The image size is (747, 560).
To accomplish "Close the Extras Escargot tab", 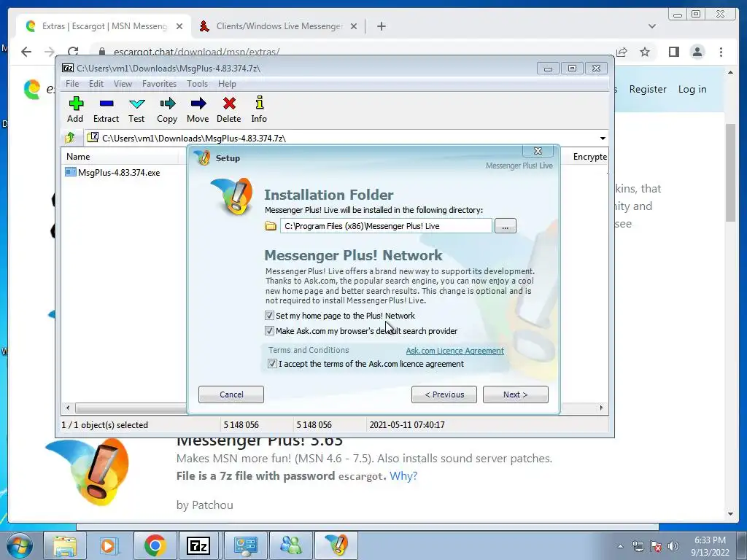I will tap(179, 26).
